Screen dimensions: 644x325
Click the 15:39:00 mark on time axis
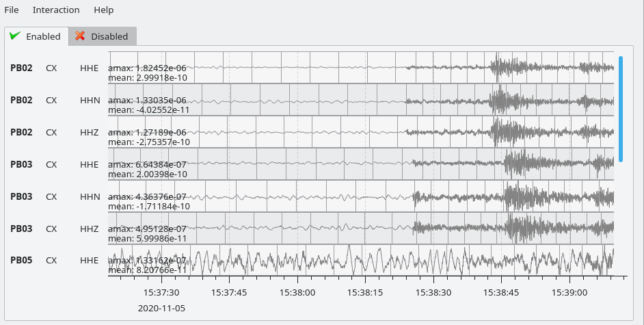(x=570, y=292)
